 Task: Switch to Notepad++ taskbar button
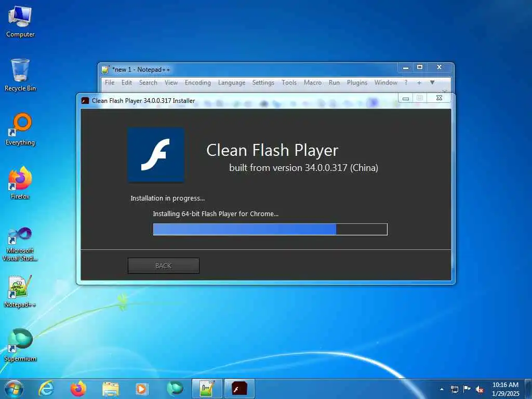[207, 389]
